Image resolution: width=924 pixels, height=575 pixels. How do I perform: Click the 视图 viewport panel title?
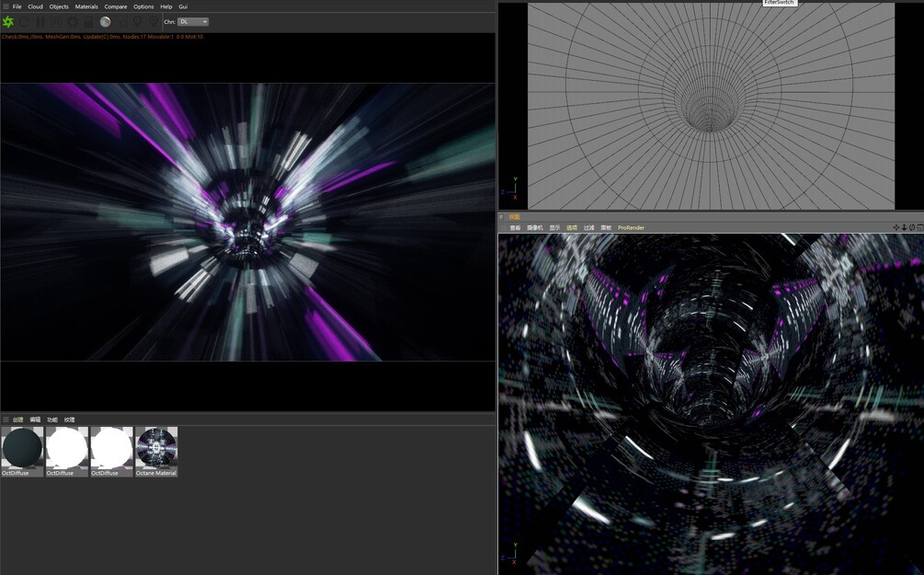(515, 217)
